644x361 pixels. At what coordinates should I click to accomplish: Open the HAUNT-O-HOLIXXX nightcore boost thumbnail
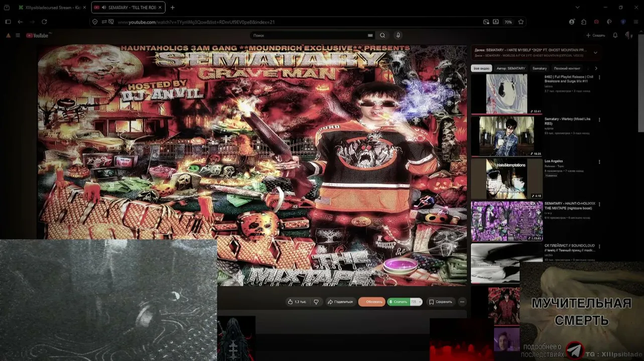click(x=506, y=221)
